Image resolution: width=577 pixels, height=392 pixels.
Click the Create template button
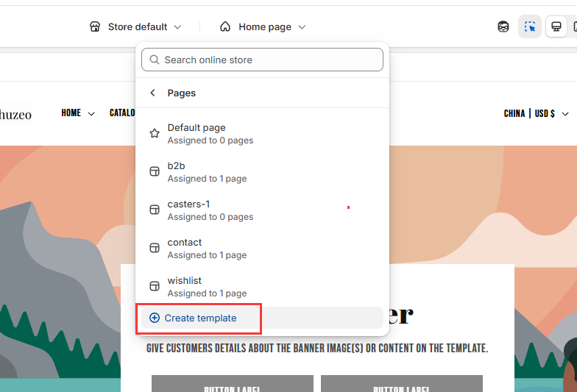tap(200, 318)
